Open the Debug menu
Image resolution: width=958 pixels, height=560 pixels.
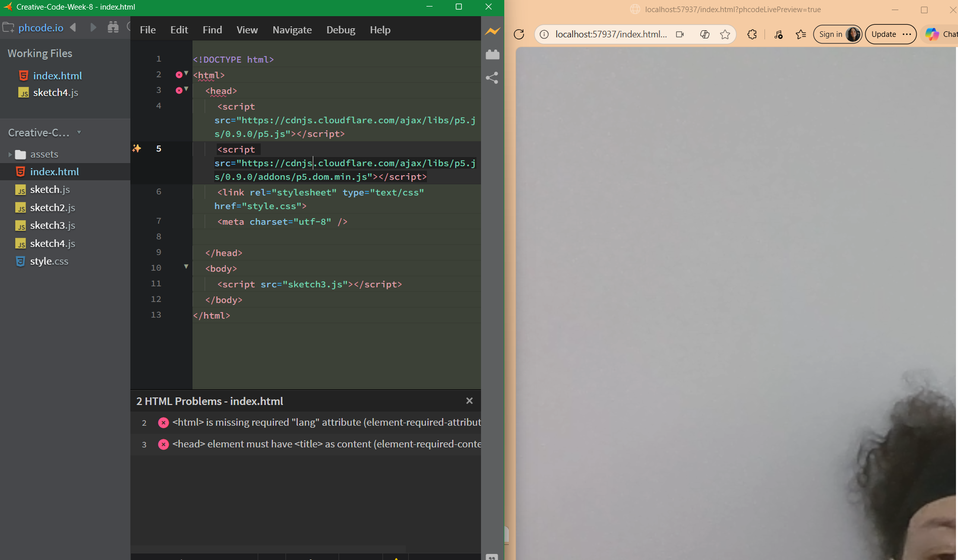[x=341, y=30]
